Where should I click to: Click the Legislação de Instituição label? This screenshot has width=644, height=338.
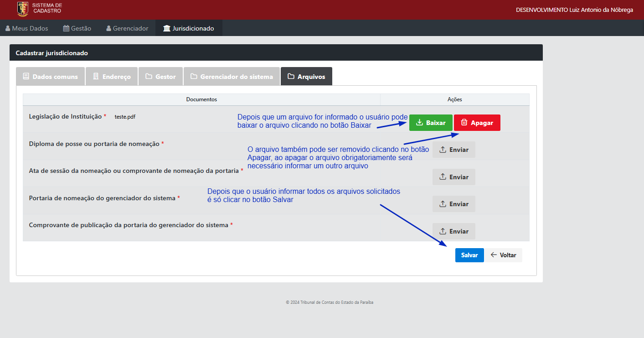point(65,116)
